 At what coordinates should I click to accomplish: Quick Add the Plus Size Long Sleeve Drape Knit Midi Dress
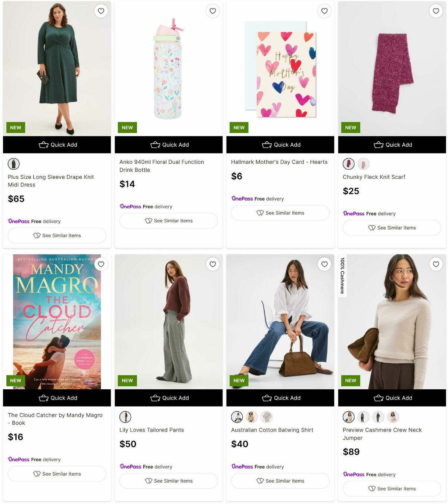[57, 145]
